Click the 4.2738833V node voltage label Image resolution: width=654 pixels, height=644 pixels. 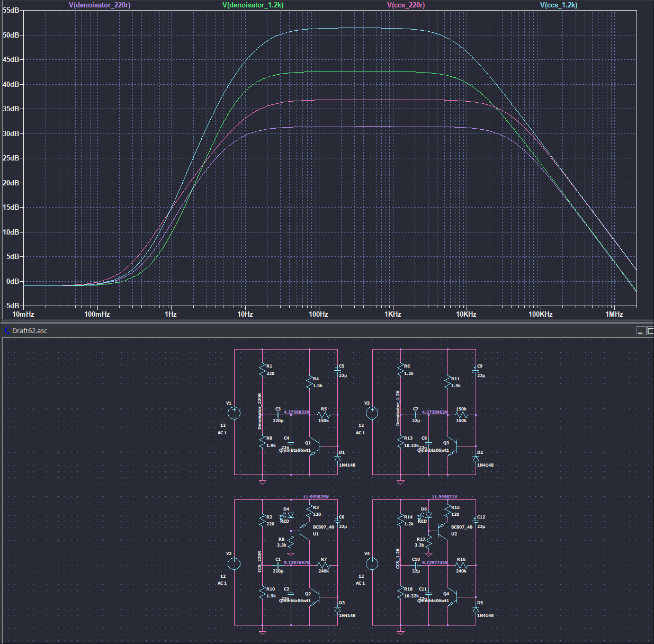pos(297,412)
